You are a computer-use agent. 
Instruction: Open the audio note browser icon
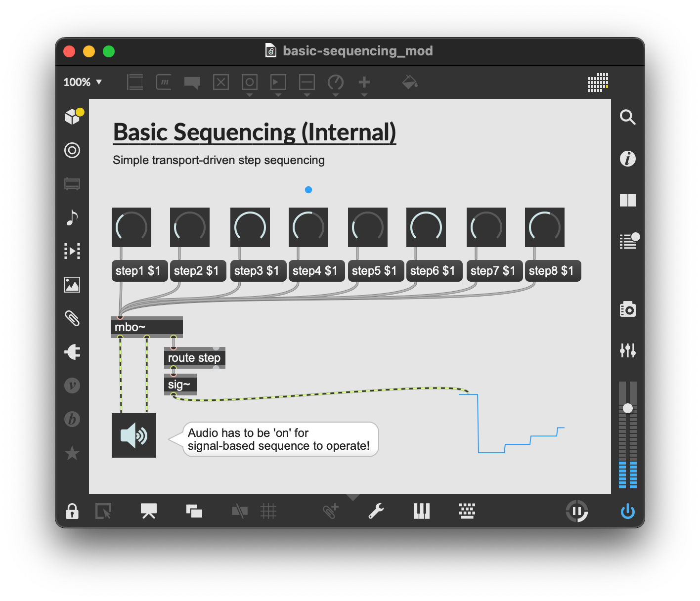coord(72,217)
